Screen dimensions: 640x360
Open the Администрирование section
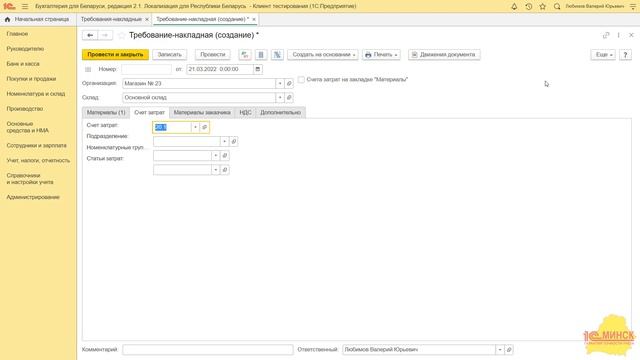pos(33,197)
